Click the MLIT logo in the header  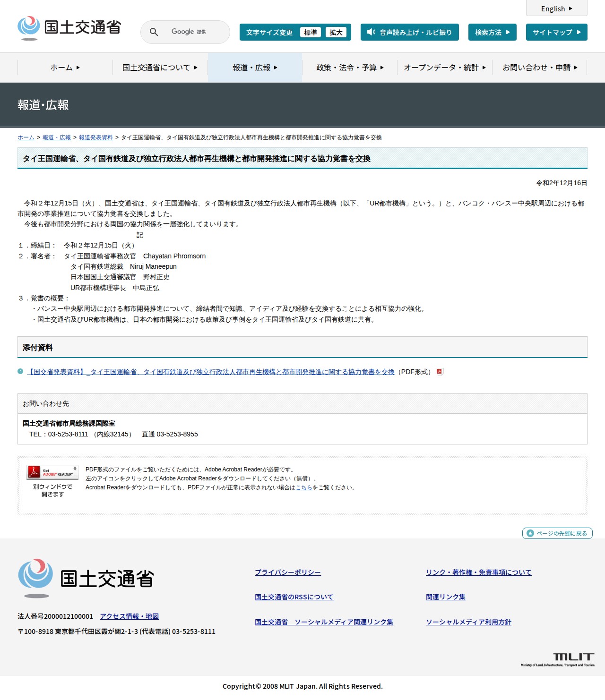point(69,28)
